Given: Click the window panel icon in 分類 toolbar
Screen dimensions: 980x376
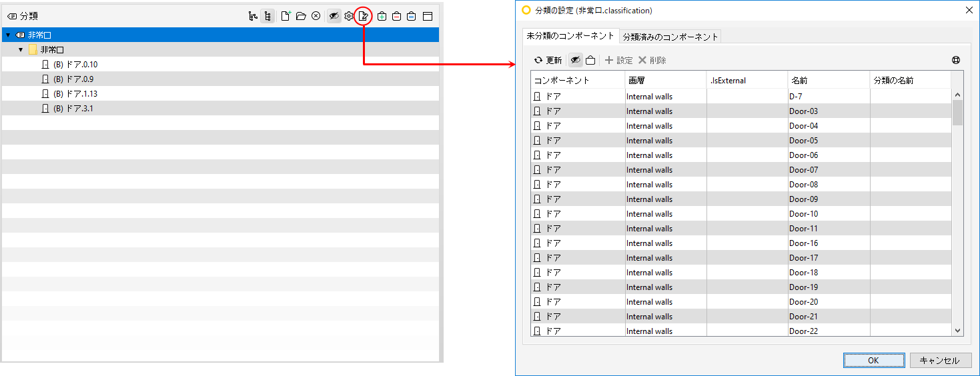Looking at the screenshot, I should [x=428, y=16].
